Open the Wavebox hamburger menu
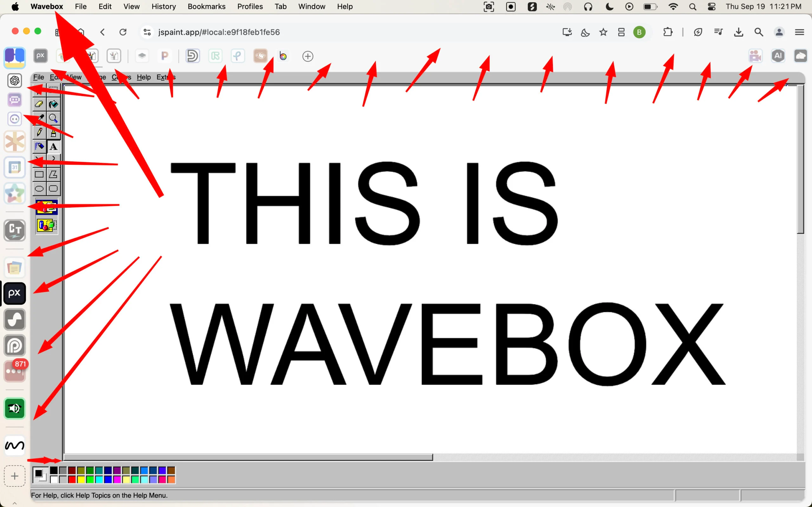 click(x=799, y=32)
